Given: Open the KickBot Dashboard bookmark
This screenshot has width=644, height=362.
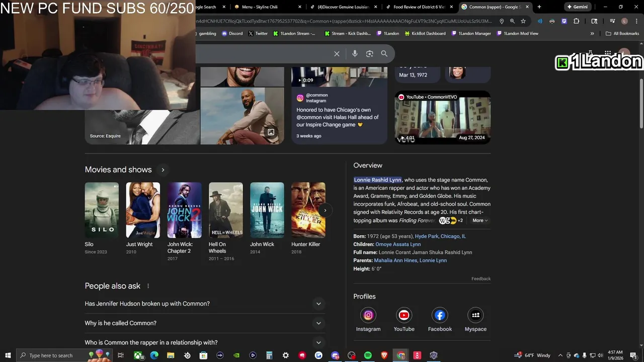Looking at the screenshot, I should [425, 34].
